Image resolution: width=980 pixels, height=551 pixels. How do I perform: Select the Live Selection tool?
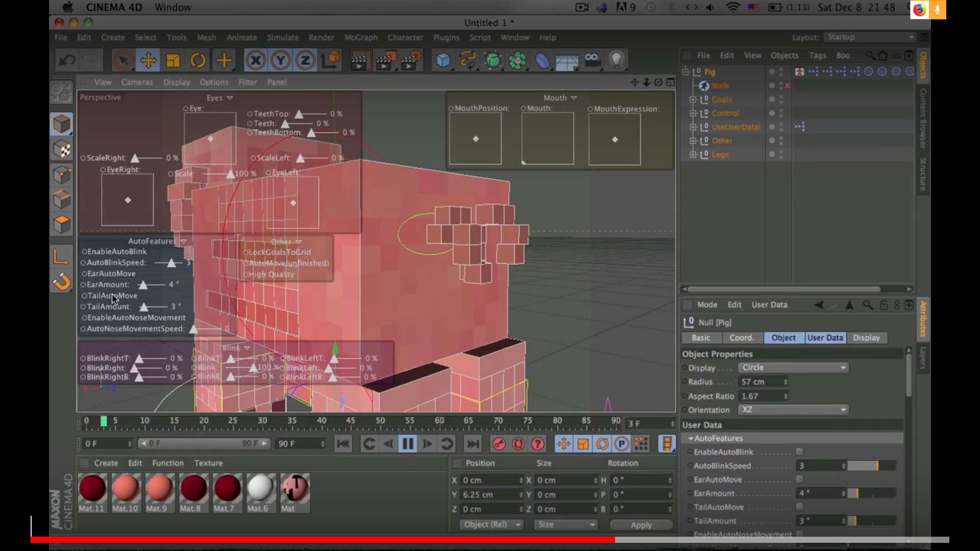pyautogui.click(x=123, y=60)
